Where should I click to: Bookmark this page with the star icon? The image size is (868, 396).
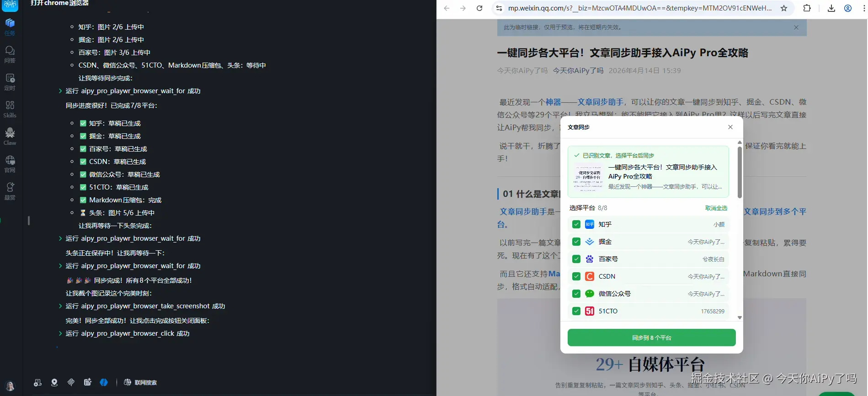tap(784, 8)
